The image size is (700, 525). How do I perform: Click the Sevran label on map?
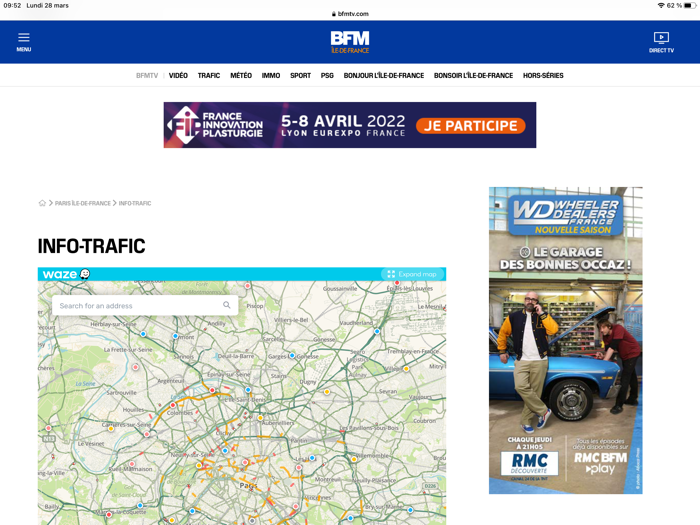point(388,391)
